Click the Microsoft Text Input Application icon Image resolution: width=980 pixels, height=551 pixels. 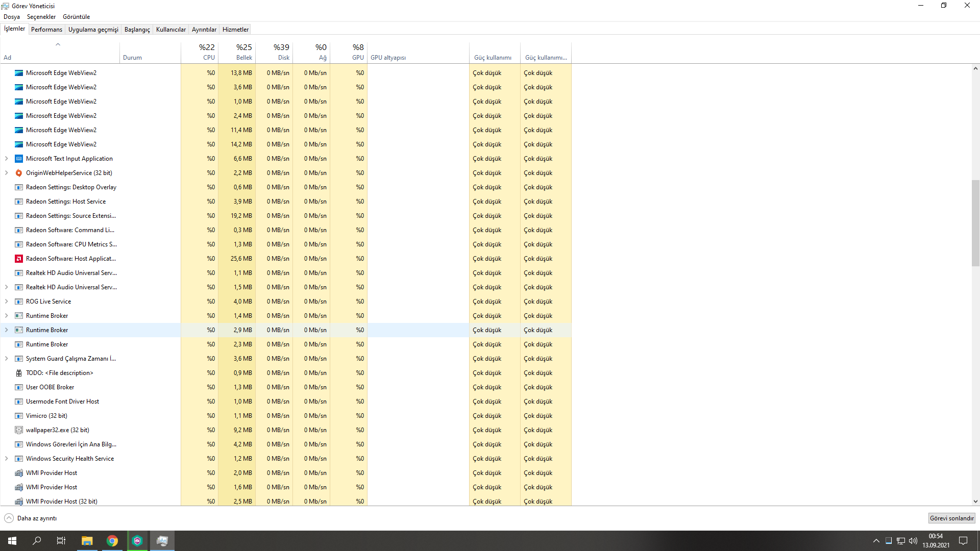coord(19,159)
